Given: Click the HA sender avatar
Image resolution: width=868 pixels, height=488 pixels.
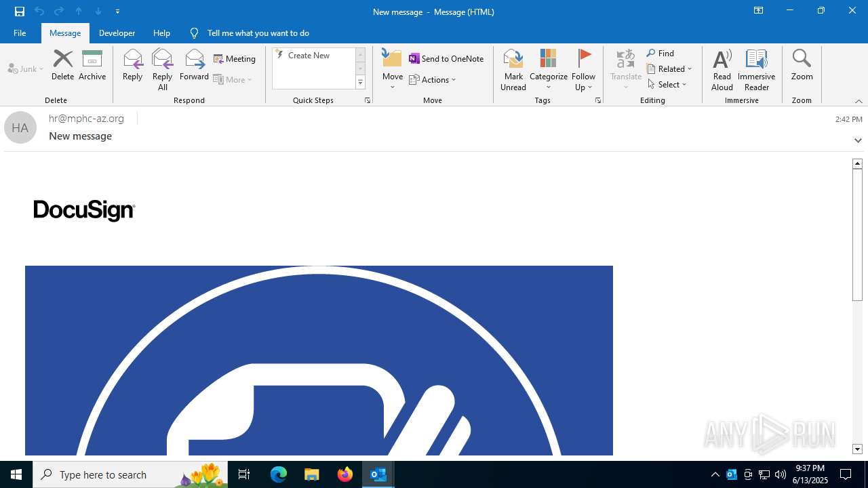Looking at the screenshot, I should pos(20,127).
